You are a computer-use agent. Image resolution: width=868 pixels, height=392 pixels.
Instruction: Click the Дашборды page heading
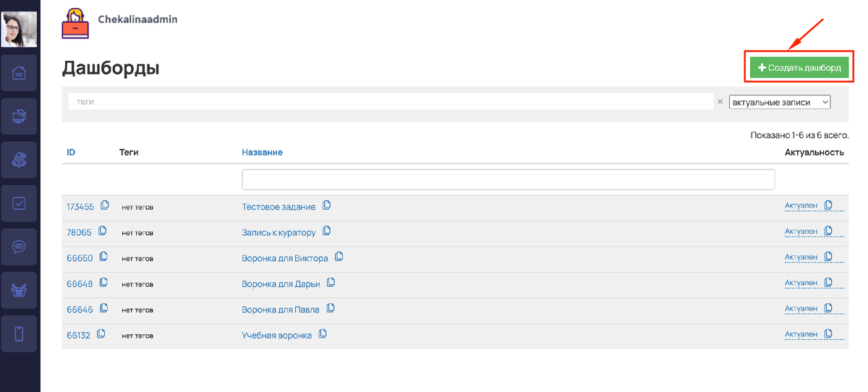(x=111, y=68)
